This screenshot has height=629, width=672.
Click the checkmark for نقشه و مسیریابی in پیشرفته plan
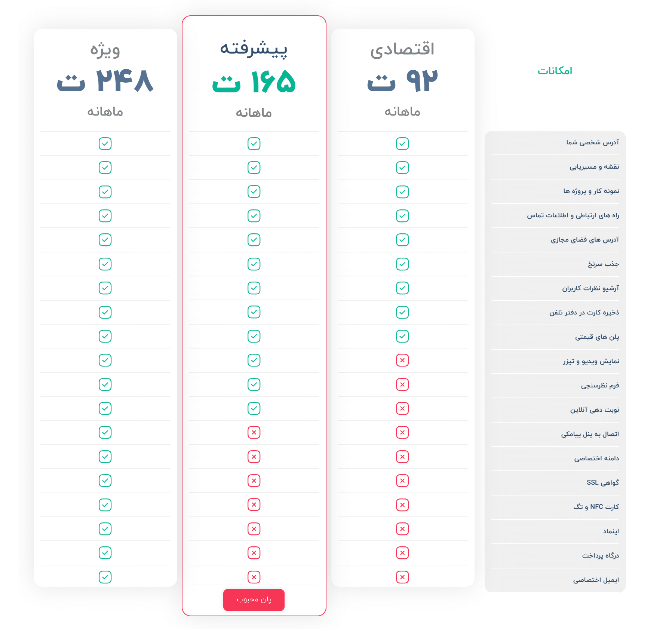pos(254,168)
